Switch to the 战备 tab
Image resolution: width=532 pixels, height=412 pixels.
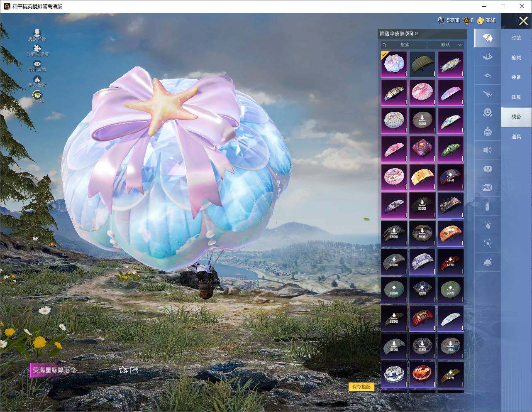(516, 117)
